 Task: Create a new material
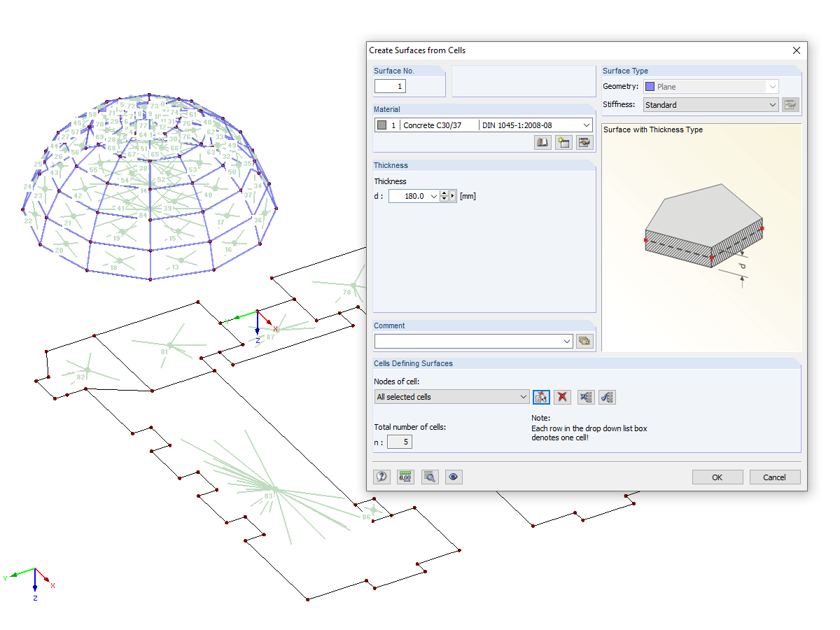563,142
